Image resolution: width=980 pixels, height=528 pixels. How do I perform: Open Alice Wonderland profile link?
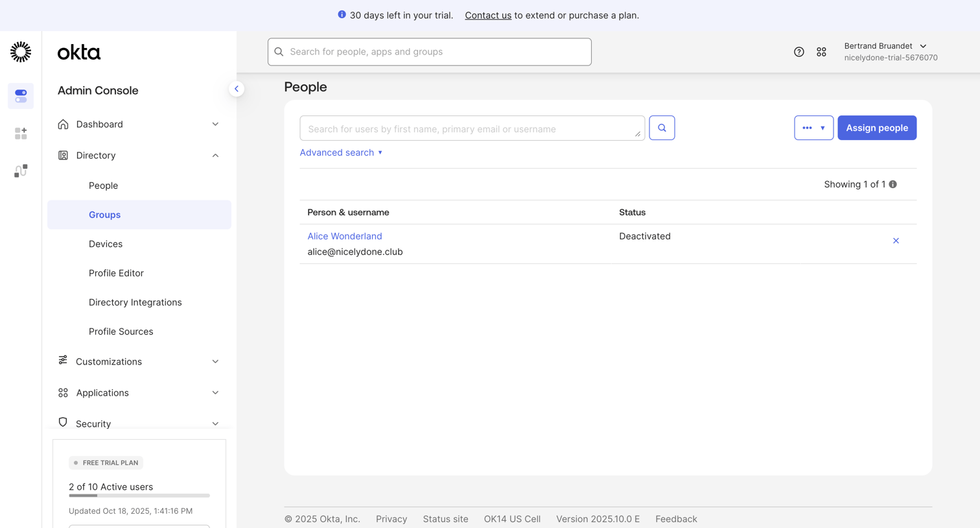point(345,236)
